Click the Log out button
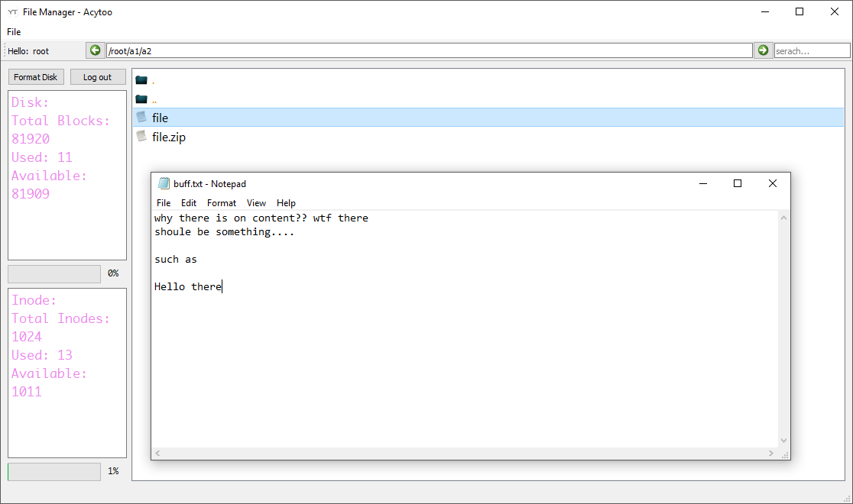Screen dimensions: 853x504 pos(98,76)
